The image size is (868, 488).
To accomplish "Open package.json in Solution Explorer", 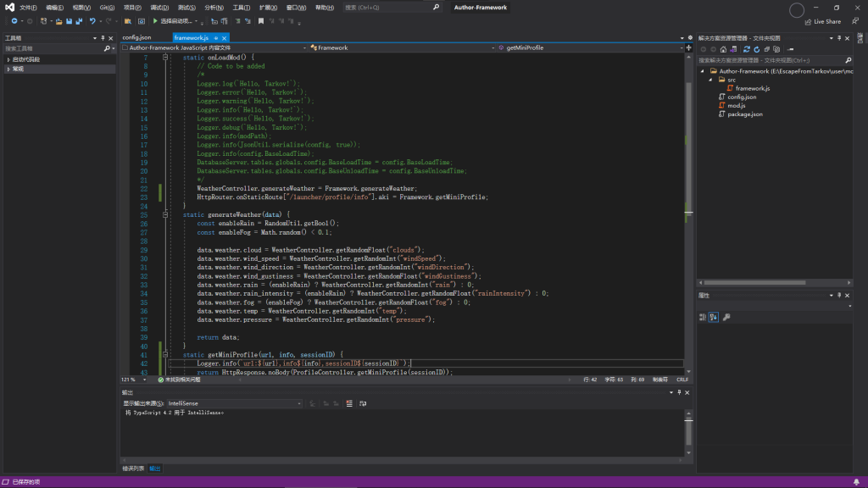I will click(745, 114).
